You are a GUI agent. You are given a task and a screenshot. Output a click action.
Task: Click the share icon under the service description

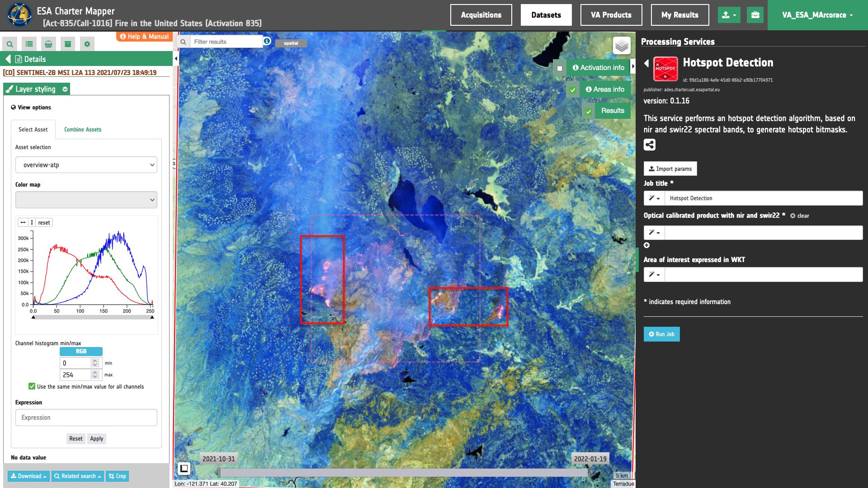(650, 145)
